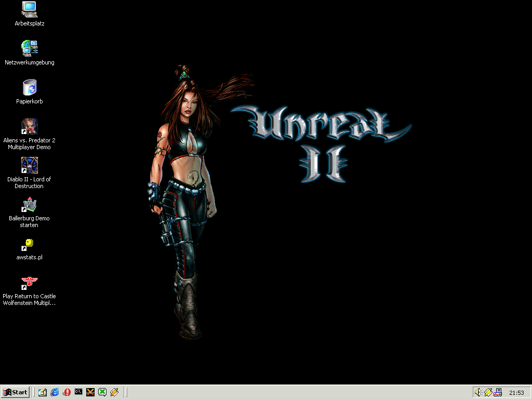This screenshot has width=532, height=399.
Task: Select Diablo II Lord of Destruction shortcut
Action: [30, 165]
